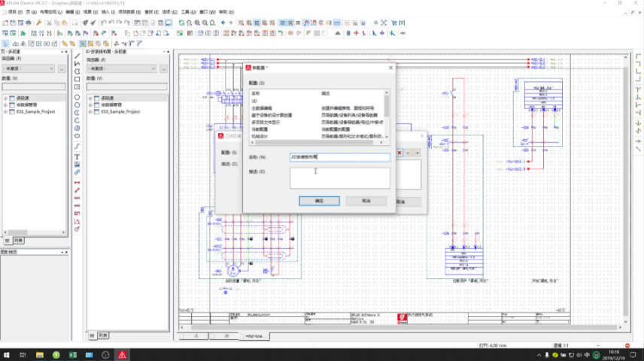The width and height of the screenshot is (644, 361).
Task: Select the Spline curve tool
Action: (77, 146)
